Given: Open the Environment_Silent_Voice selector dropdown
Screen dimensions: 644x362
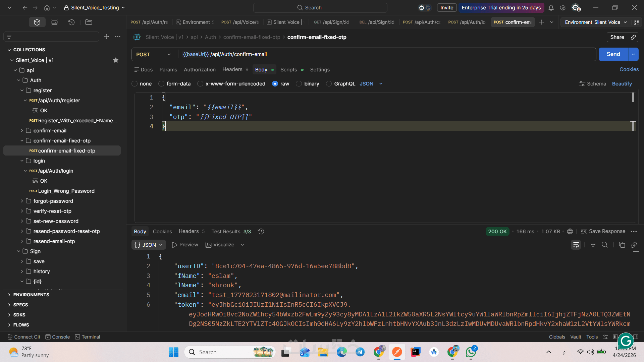Looking at the screenshot, I should [x=595, y=22].
